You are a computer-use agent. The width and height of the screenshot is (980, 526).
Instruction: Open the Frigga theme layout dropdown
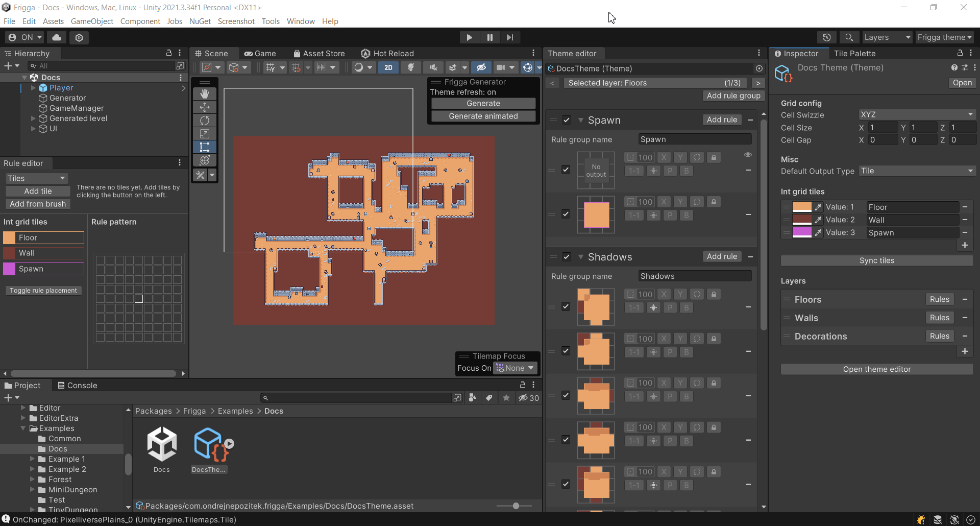[944, 37]
